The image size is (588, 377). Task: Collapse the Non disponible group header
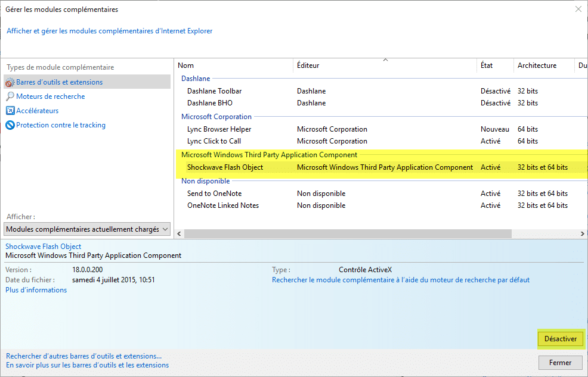click(206, 181)
